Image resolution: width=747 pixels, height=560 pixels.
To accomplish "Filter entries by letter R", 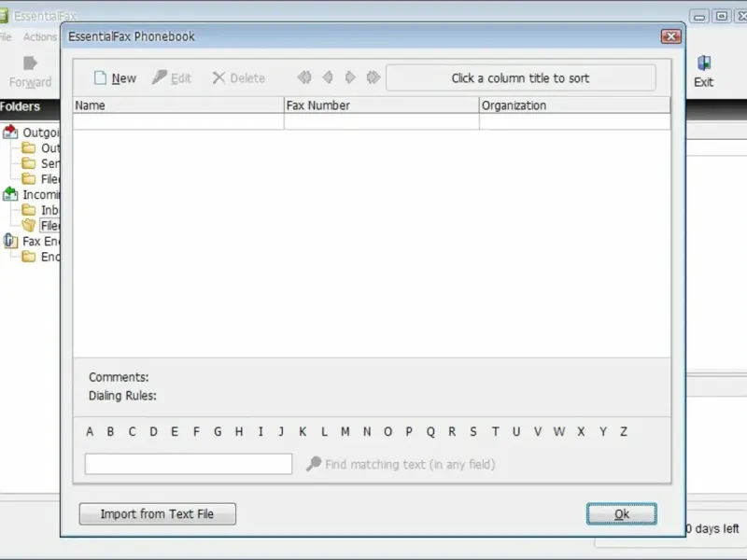I will (452, 431).
